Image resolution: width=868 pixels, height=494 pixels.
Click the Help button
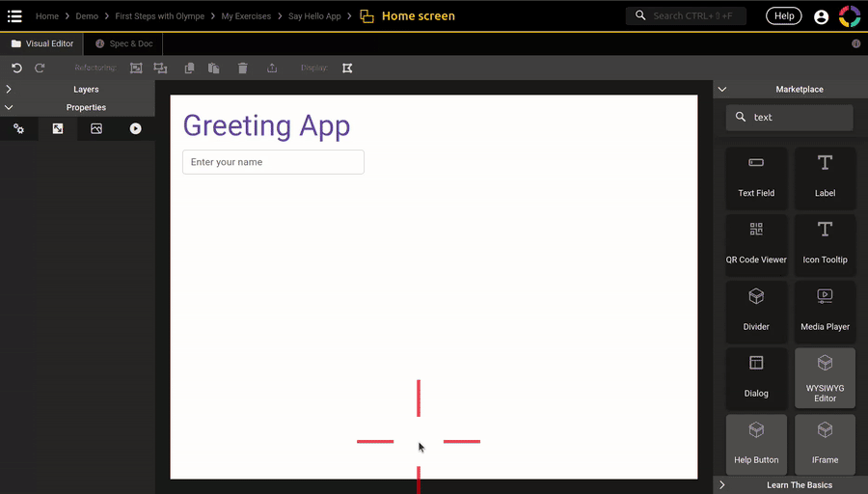coord(783,16)
